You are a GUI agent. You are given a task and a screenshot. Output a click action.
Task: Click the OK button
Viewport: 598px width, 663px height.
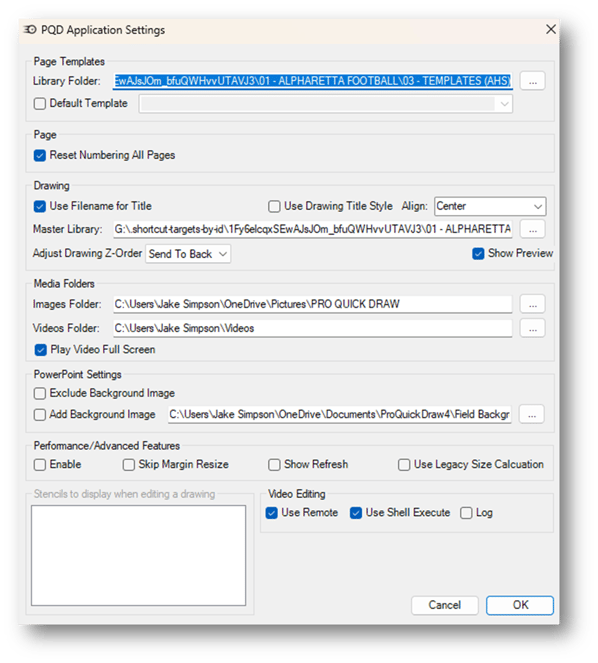[x=520, y=605]
